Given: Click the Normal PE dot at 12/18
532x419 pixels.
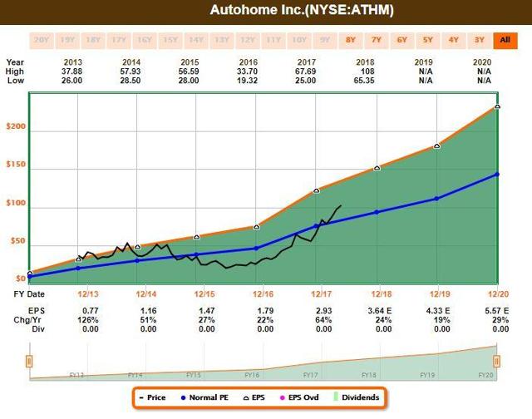Looking at the screenshot, I should click(377, 212).
